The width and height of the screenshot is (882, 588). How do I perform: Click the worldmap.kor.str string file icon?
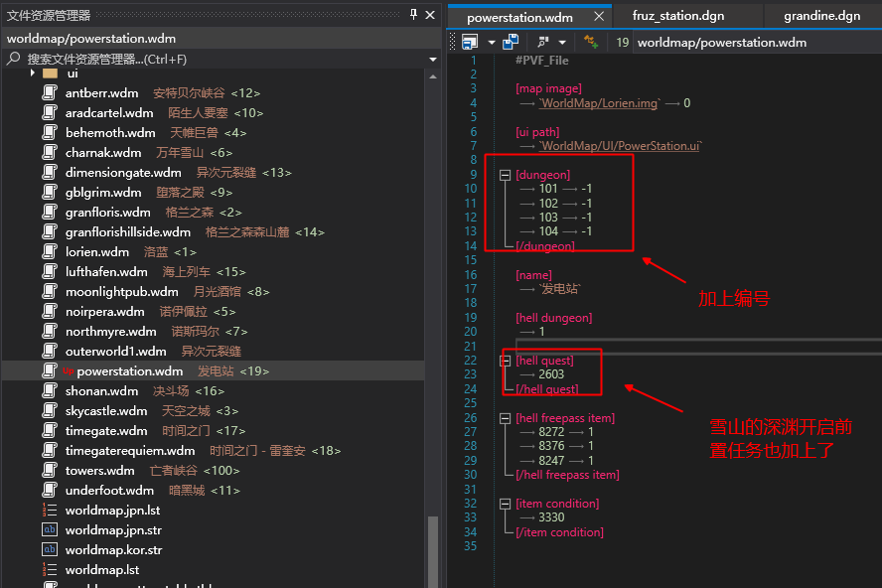(50, 549)
